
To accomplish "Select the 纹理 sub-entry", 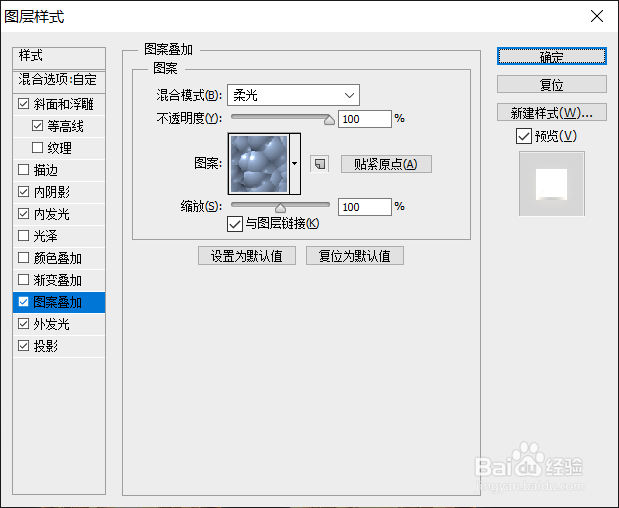I will (x=59, y=148).
